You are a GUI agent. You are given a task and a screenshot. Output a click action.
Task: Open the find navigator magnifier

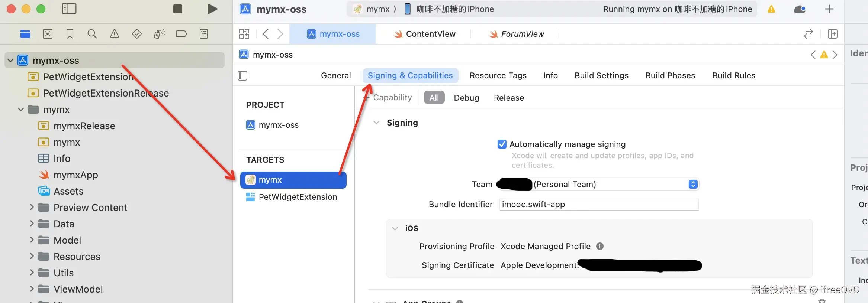point(92,34)
